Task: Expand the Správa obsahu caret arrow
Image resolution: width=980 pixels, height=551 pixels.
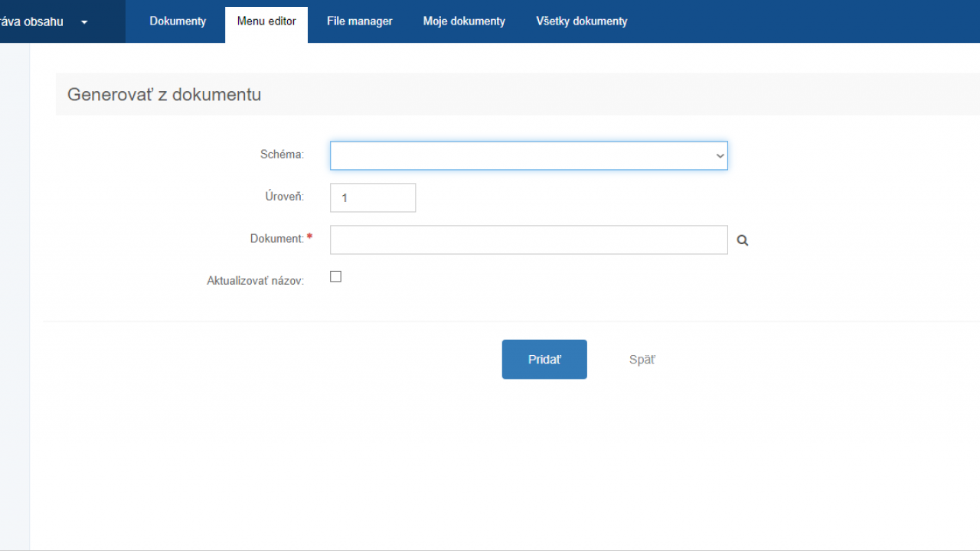Action: [x=84, y=22]
